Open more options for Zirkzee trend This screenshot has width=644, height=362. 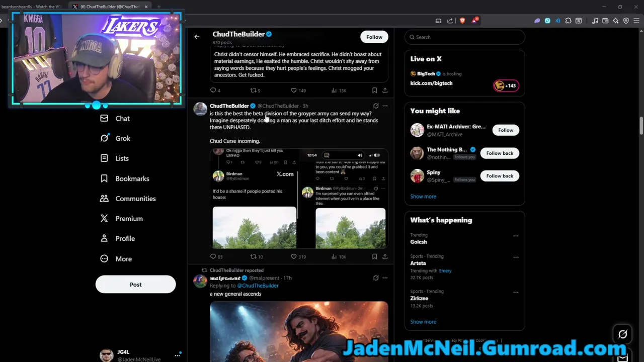(x=516, y=292)
